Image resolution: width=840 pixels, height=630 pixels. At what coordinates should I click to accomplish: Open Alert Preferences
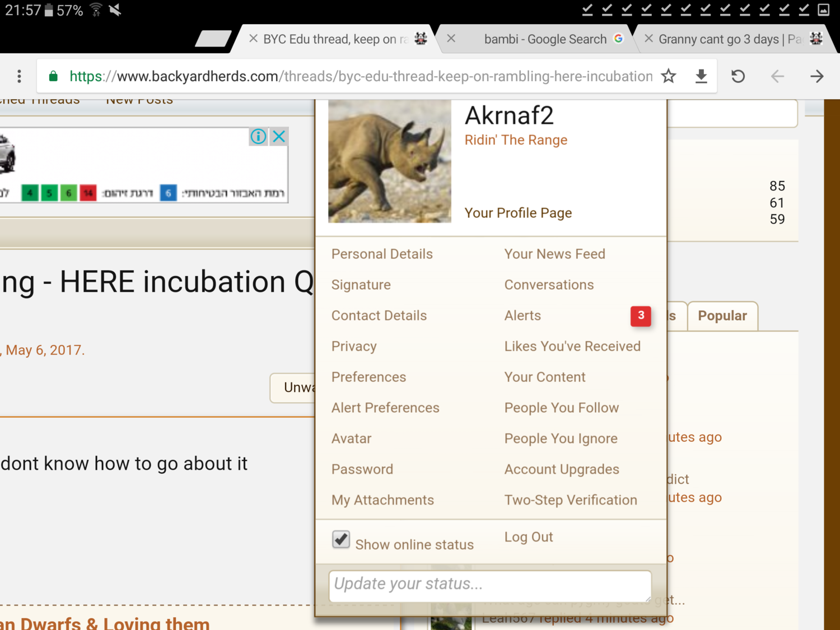coord(385,408)
